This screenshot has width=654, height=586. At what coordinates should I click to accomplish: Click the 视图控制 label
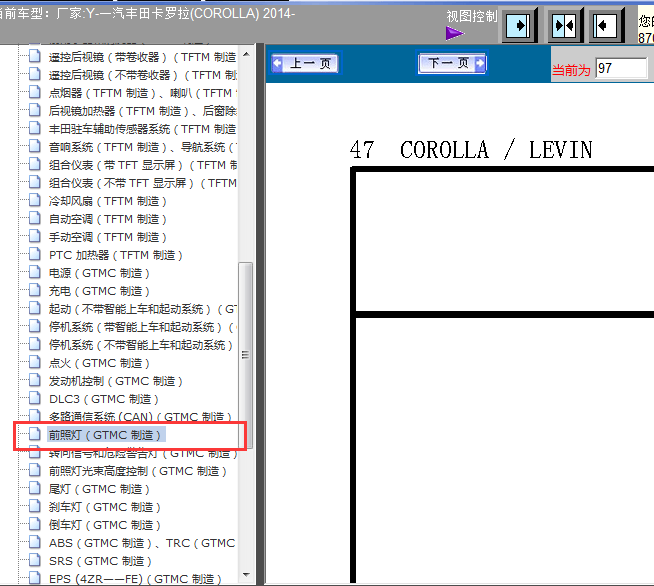pyautogui.click(x=471, y=16)
